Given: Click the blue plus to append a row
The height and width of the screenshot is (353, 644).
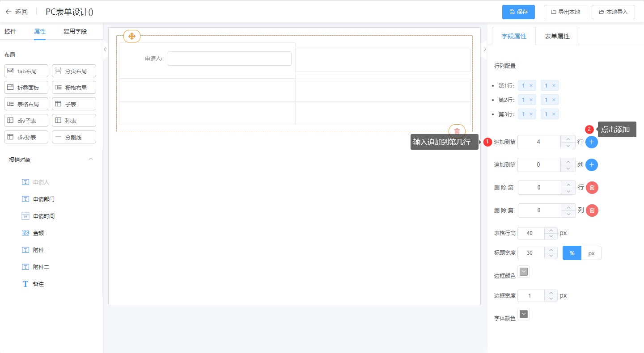Looking at the screenshot, I should click(592, 142).
